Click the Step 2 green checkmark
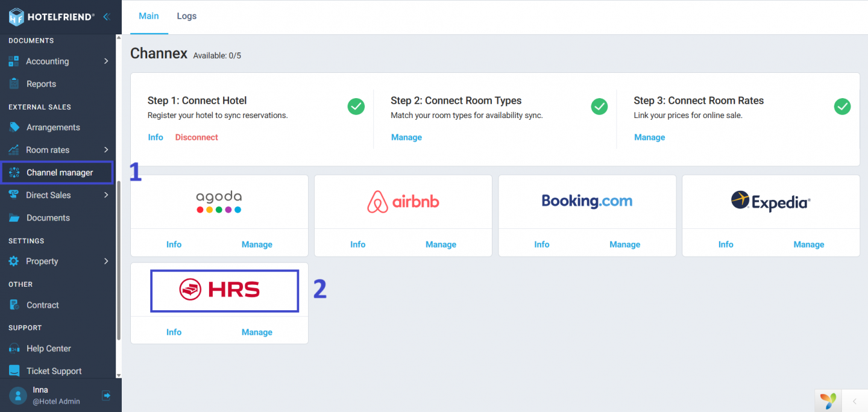868x412 pixels. coord(599,107)
